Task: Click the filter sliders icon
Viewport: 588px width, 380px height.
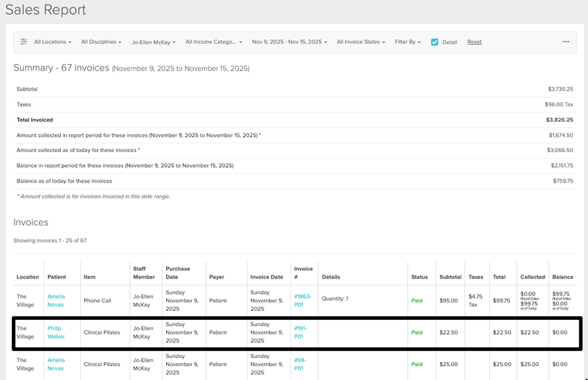Action: point(24,42)
